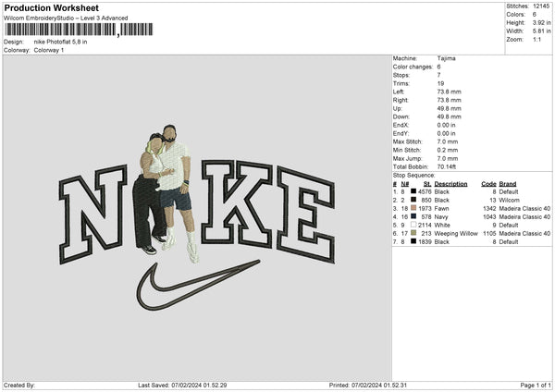555x392 pixels.
Task: Click the black swatch in stop row 1
Action: pos(413,191)
